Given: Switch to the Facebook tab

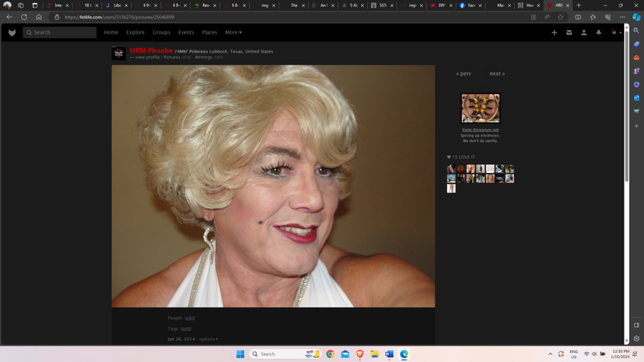Looking at the screenshot, I should pyautogui.click(x=470, y=5).
